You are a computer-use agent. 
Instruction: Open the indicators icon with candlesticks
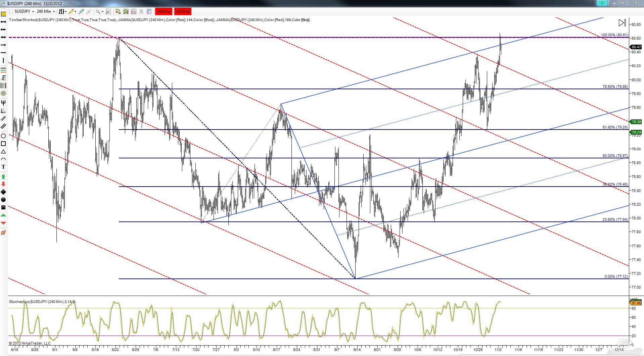point(126,11)
